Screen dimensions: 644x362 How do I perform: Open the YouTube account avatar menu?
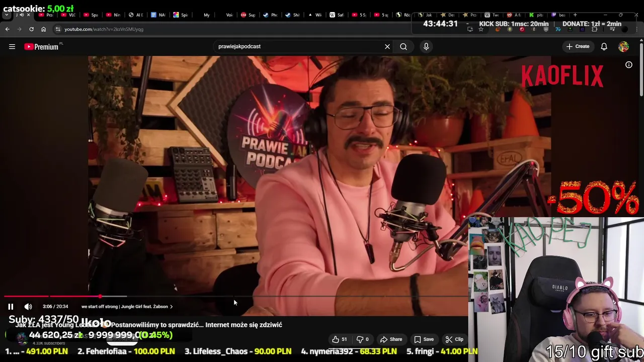point(623,46)
